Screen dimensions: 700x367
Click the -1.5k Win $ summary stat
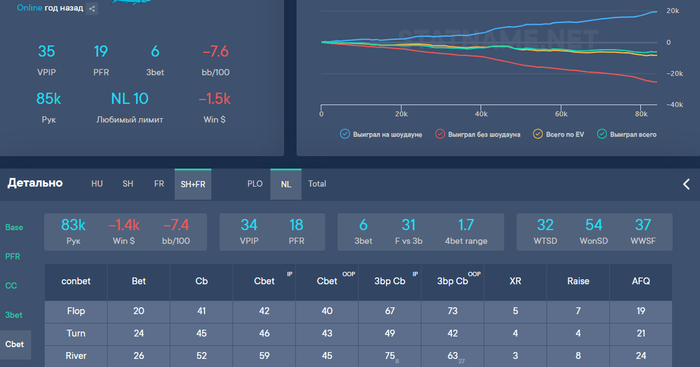[x=214, y=107]
